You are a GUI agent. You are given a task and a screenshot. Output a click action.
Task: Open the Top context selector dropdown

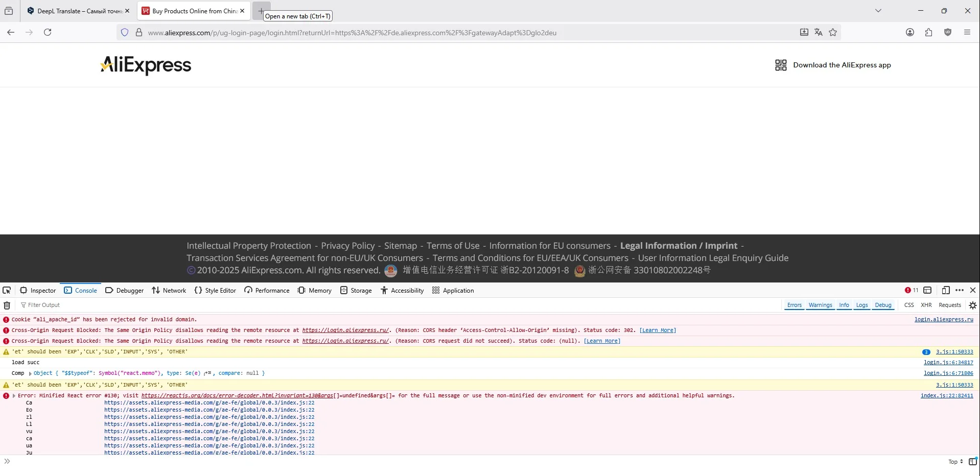(x=955, y=462)
